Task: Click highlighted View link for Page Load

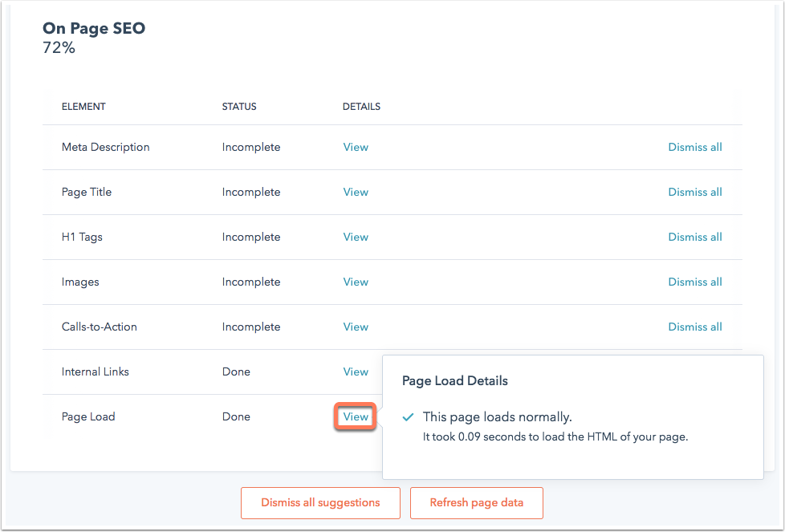Action: click(x=356, y=417)
